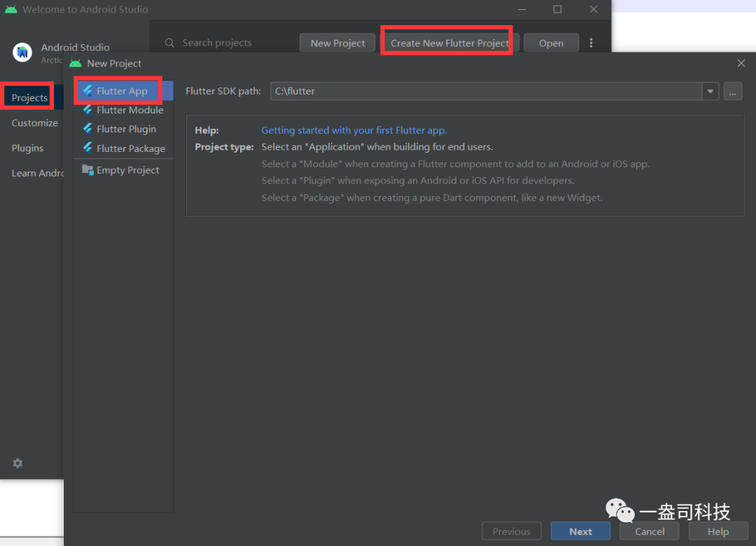This screenshot has width=756, height=546.
Task: Click the search magnifier icon
Action: tap(169, 43)
